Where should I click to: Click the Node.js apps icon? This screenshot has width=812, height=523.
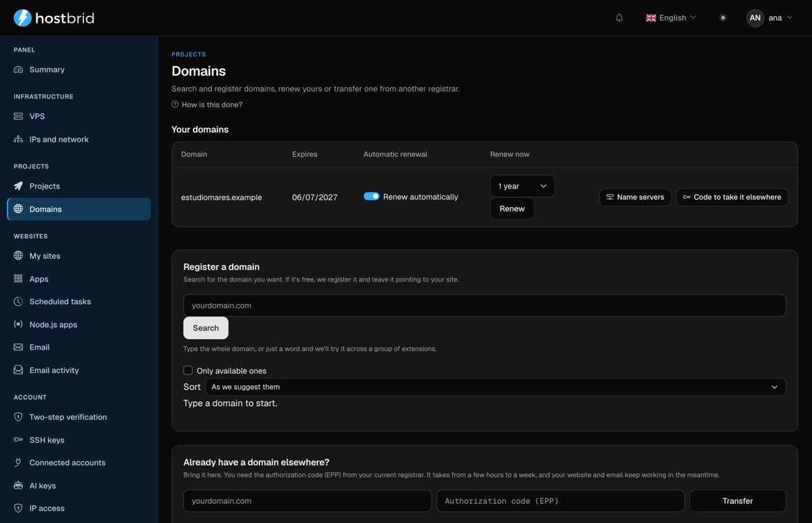click(x=18, y=324)
